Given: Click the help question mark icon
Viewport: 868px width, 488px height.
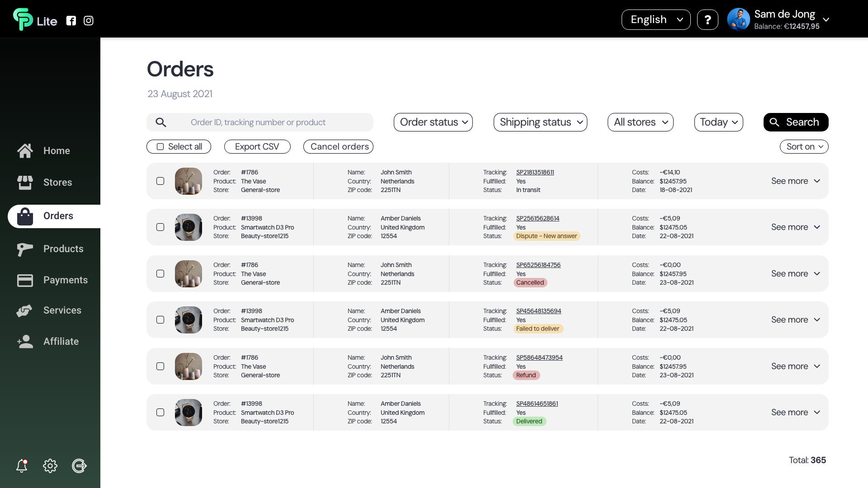Looking at the screenshot, I should point(708,20).
